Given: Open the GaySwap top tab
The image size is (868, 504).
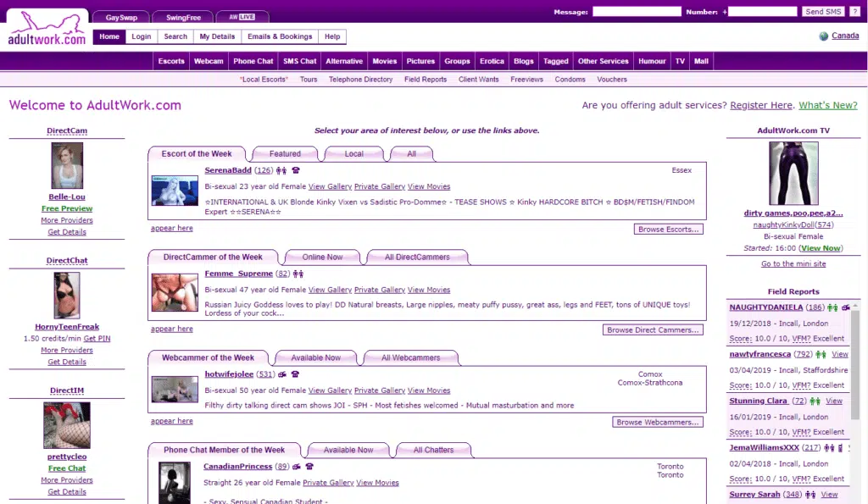Looking at the screenshot, I should tap(121, 17).
